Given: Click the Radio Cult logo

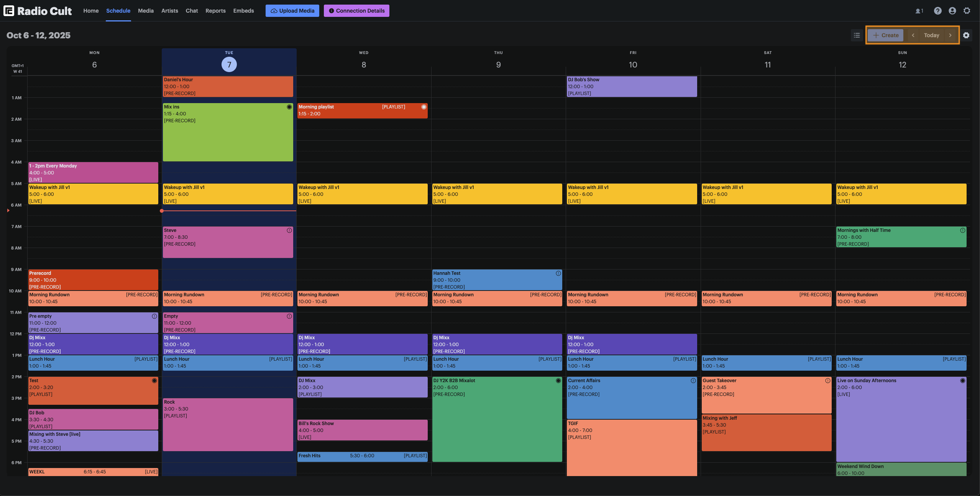Looking at the screenshot, I should (38, 11).
